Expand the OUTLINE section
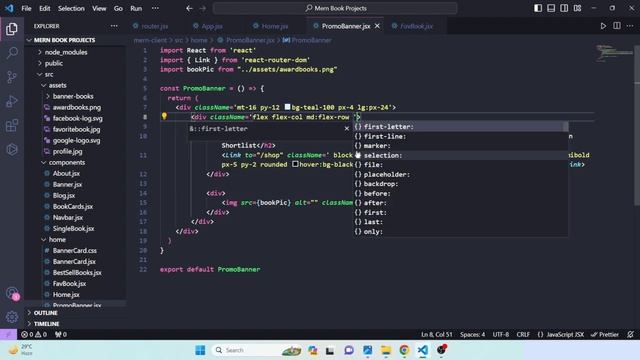This screenshot has height=360, width=640. [45, 313]
